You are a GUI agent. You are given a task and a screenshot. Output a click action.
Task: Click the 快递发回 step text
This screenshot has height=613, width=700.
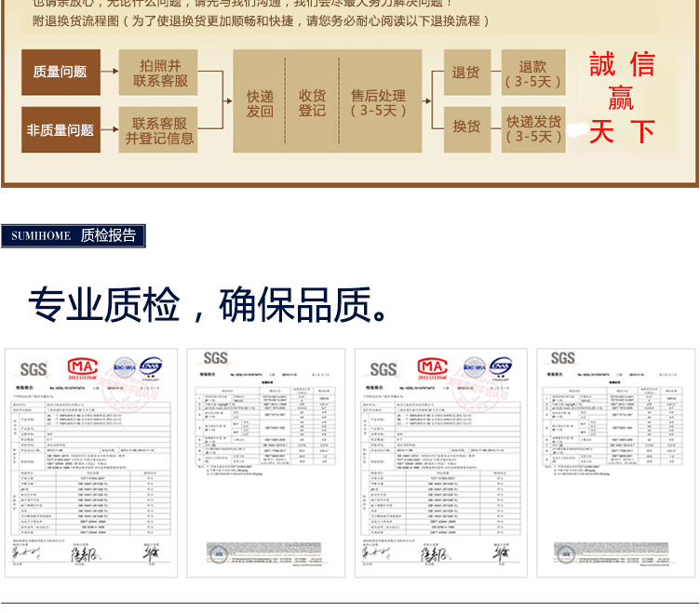[260, 103]
